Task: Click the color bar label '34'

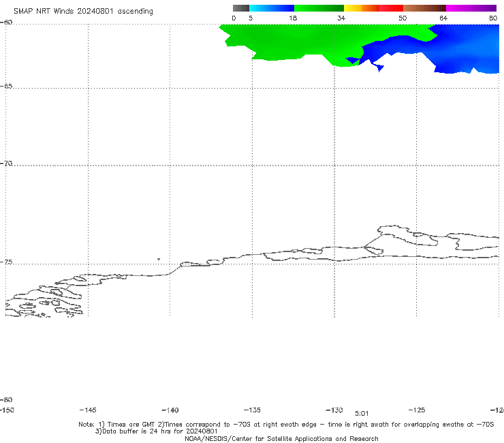Action: [x=341, y=18]
